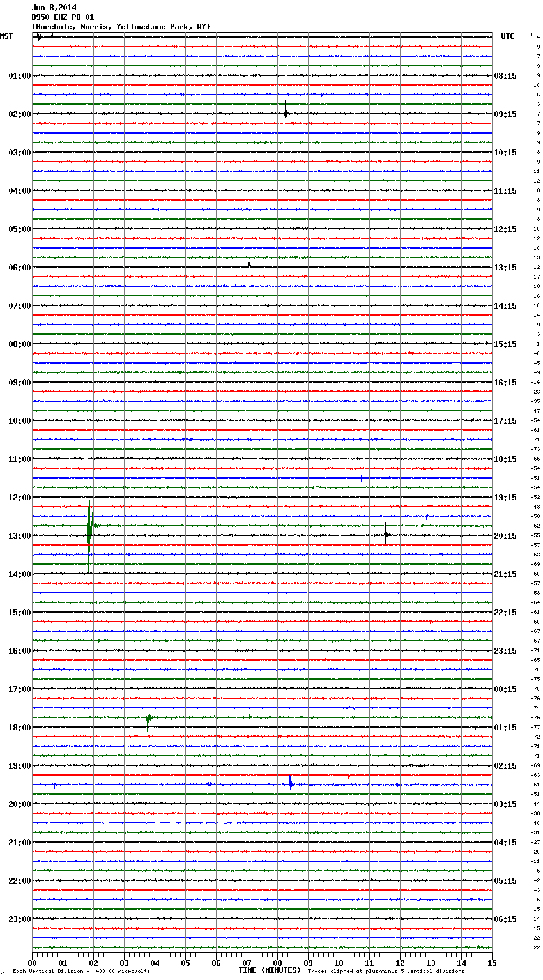Click the 12:00 MST time label
The image size is (543, 980).
[x=19, y=498]
